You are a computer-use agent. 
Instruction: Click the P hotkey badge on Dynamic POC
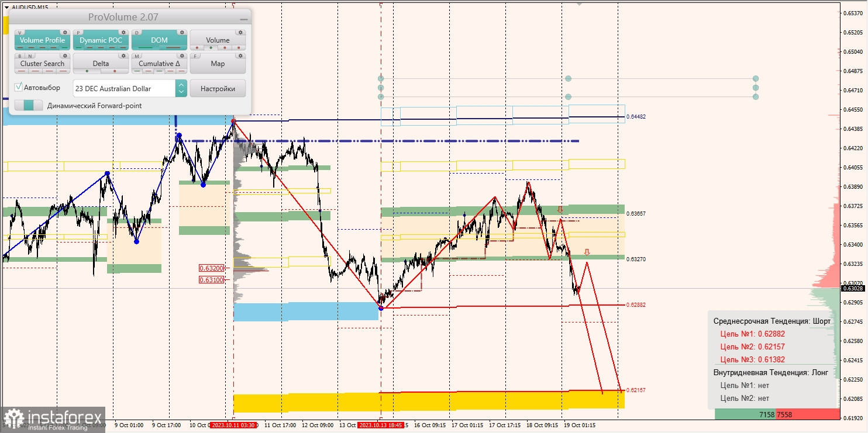pos(78,32)
